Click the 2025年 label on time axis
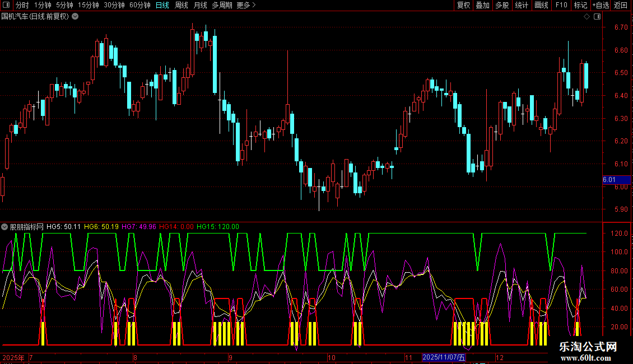Viewport: 633px width, 364px height. tap(13, 357)
